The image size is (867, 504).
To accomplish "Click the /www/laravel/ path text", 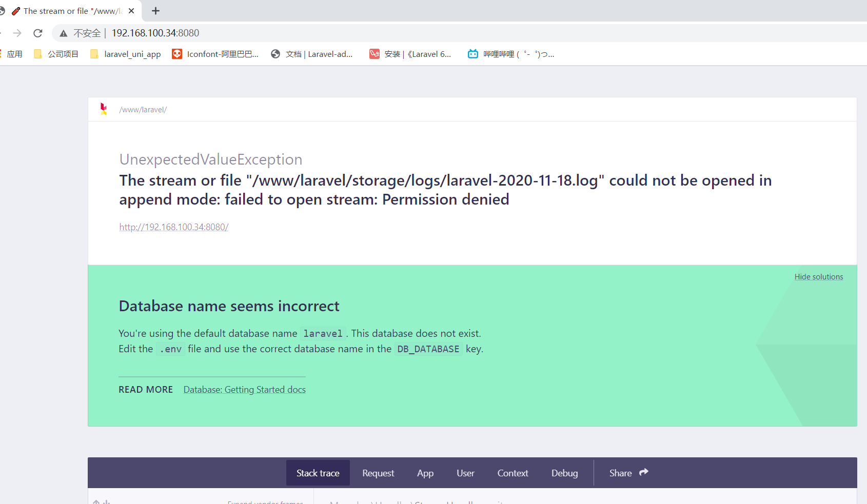I will 143,110.
